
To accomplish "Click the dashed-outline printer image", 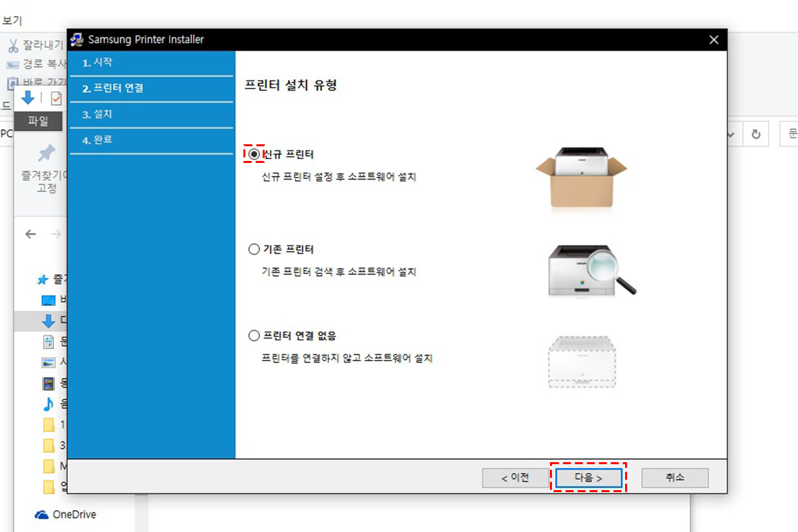I will (x=582, y=360).
